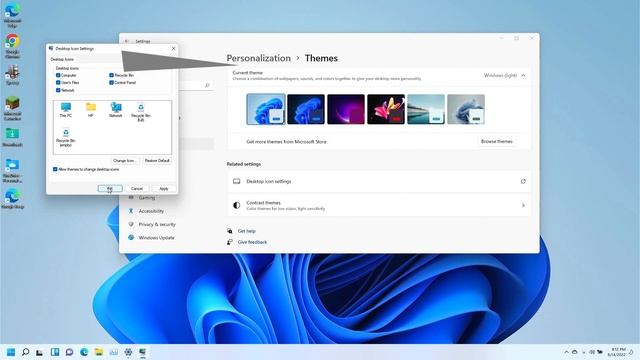Open File Explorer from the taskbar

(99, 352)
